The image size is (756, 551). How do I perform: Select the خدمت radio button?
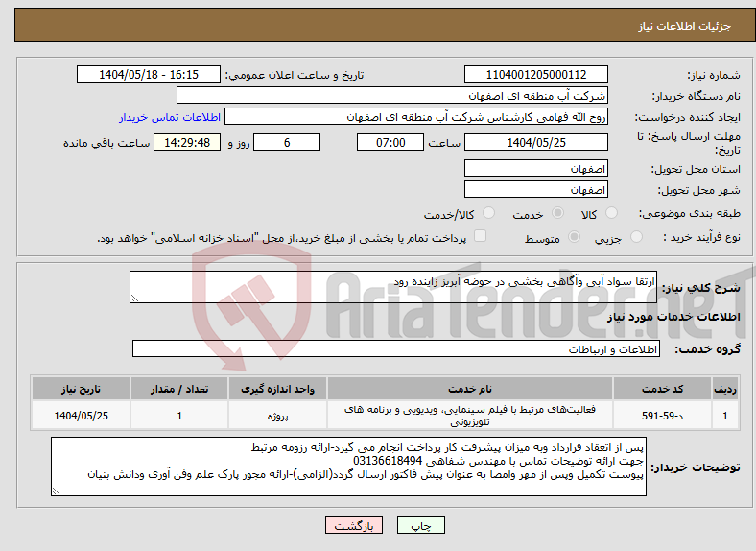[557, 213]
